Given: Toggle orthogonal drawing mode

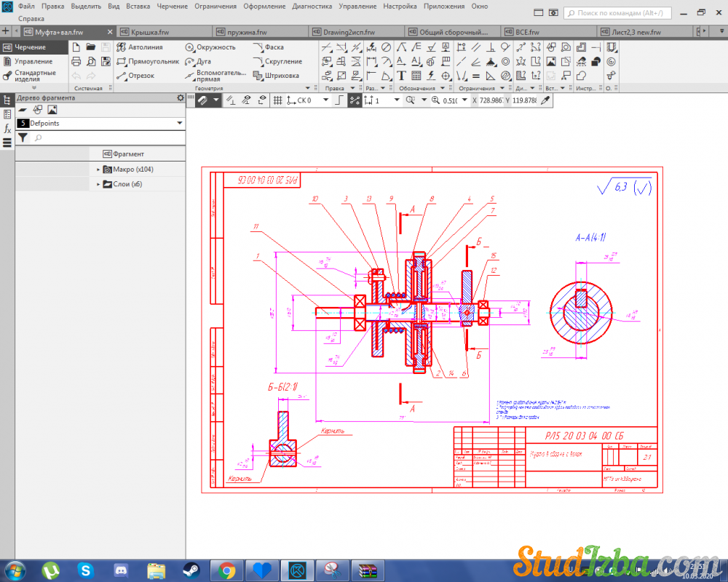Looking at the screenshot, I should [x=338, y=100].
